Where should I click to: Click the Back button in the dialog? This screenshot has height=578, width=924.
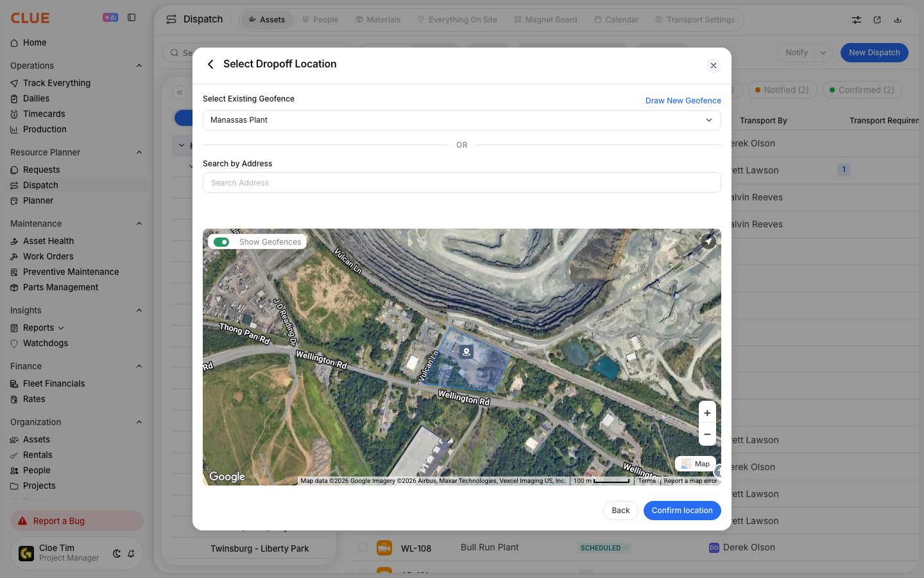[620, 511]
